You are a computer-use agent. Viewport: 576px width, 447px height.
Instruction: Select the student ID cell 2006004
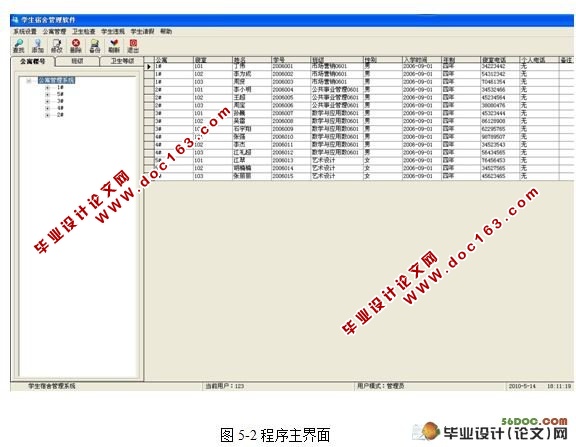click(291, 90)
